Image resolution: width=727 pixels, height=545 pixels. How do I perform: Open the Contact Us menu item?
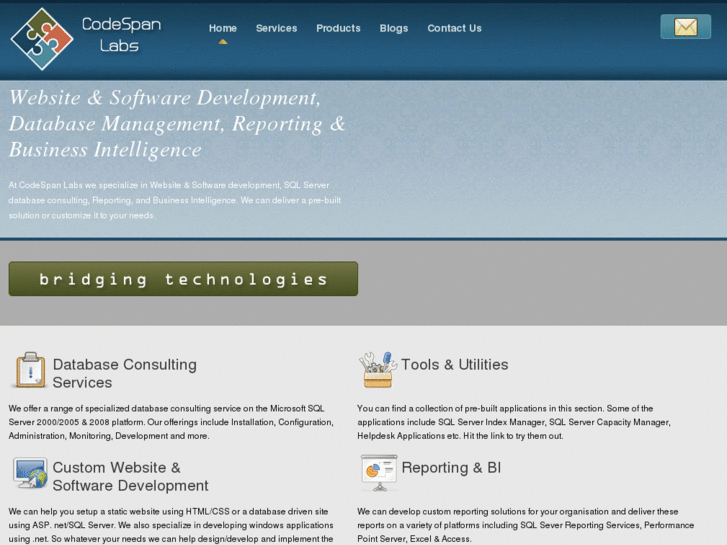(454, 28)
